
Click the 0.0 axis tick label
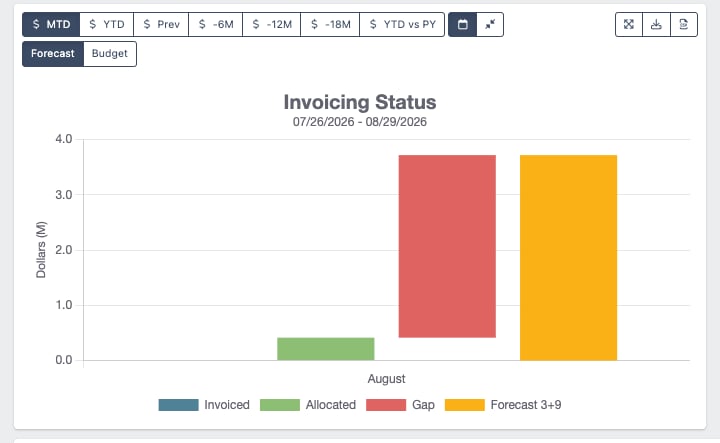(64, 360)
